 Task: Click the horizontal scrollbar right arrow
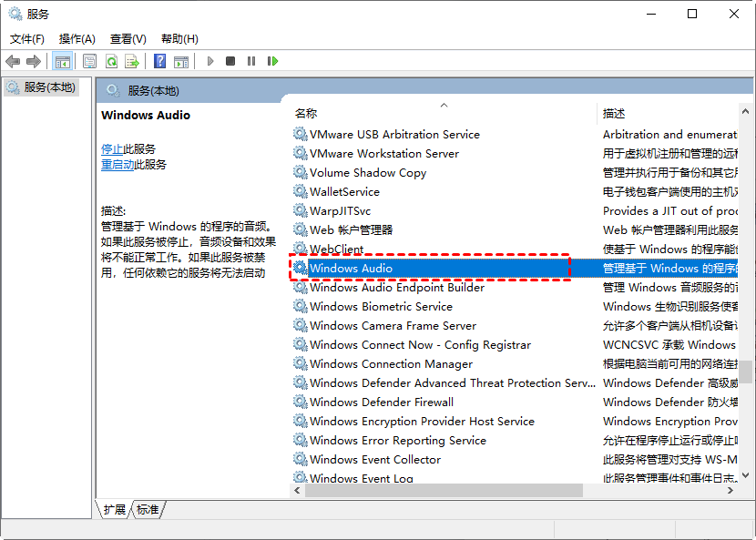pos(730,490)
